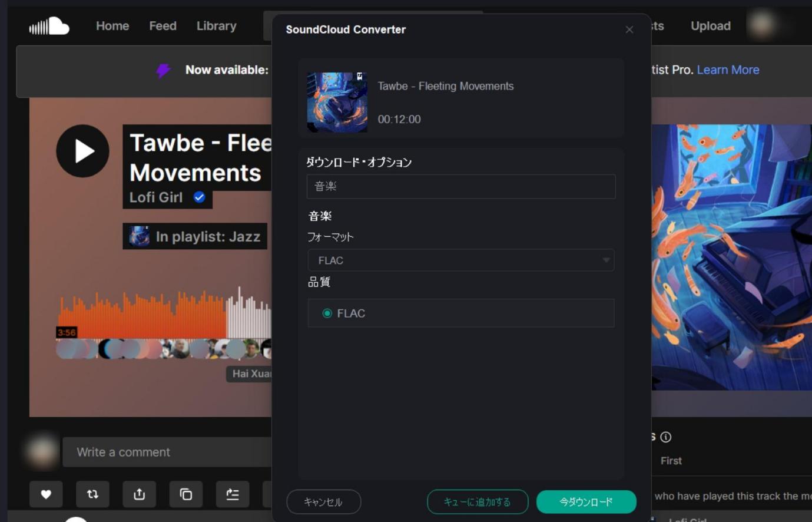Select the FLAC quality radio button
Screen dimensions: 812x522
327,313
